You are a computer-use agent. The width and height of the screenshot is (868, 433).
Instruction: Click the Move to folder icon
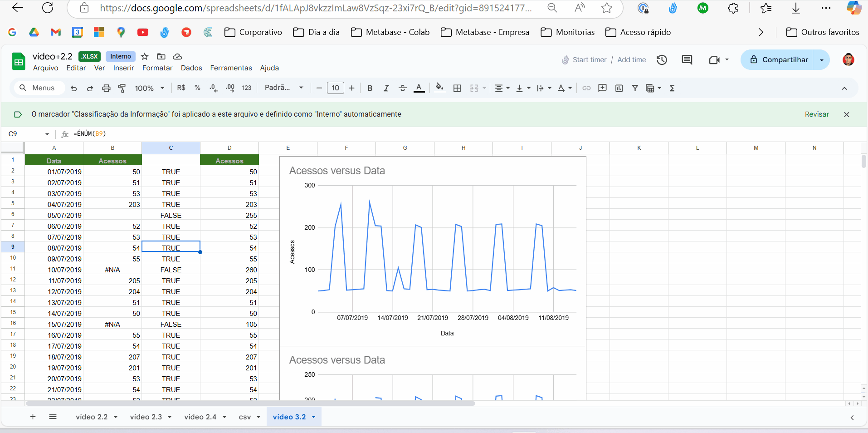pyautogui.click(x=161, y=56)
